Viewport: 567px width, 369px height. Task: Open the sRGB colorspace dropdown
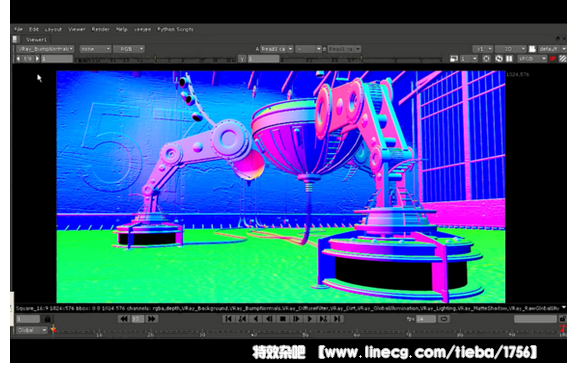tap(532, 59)
